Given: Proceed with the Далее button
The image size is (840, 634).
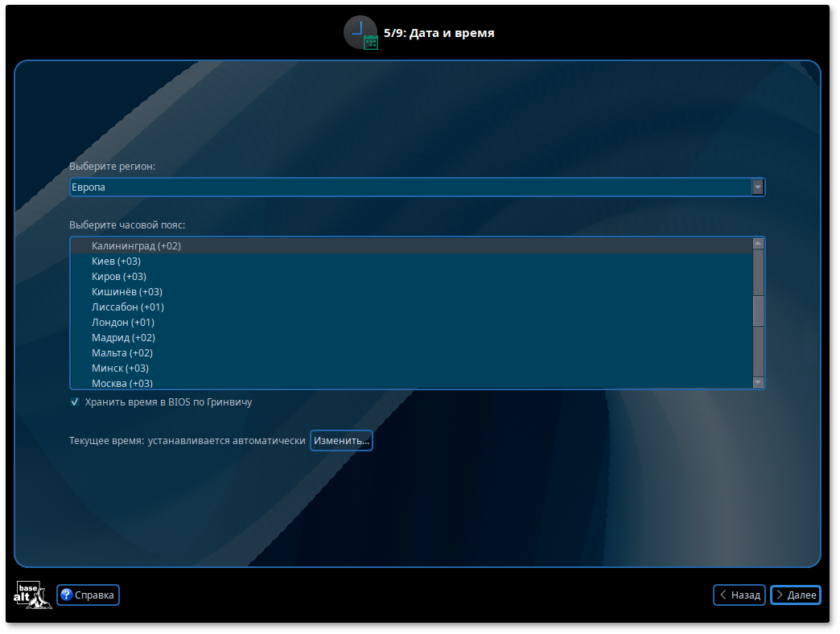Looking at the screenshot, I should click(x=795, y=595).
